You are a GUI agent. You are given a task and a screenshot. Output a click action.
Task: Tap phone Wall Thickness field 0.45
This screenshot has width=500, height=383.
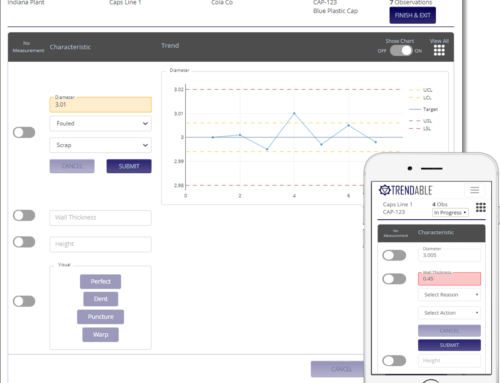(x=449, y=279)
